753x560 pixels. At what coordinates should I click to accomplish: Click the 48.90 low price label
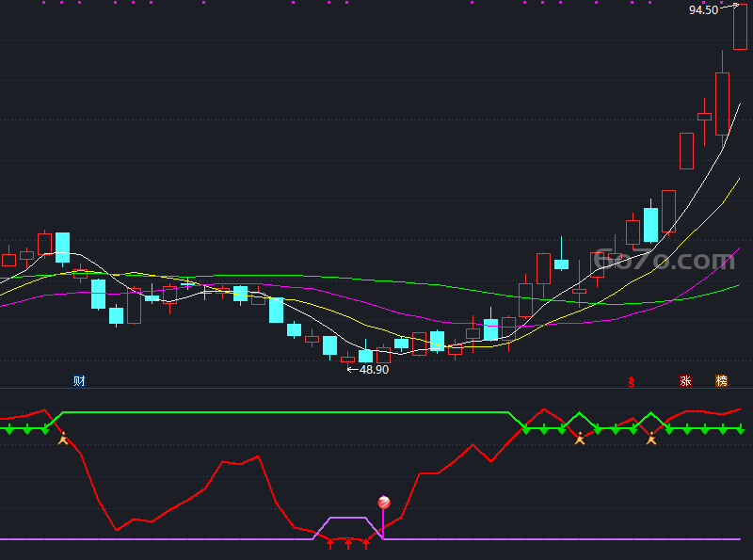pos(374,370)
